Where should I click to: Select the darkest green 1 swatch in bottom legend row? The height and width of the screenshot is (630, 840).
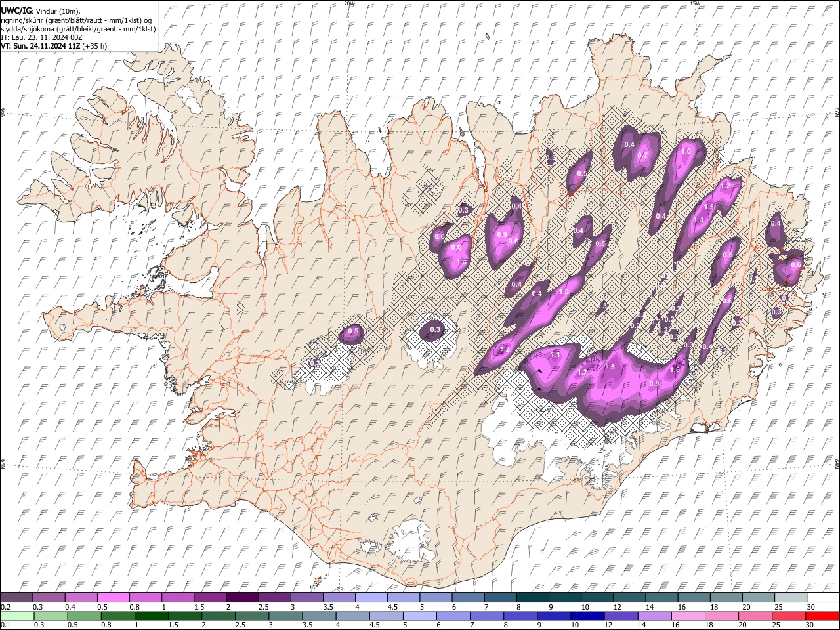[151, 616]
